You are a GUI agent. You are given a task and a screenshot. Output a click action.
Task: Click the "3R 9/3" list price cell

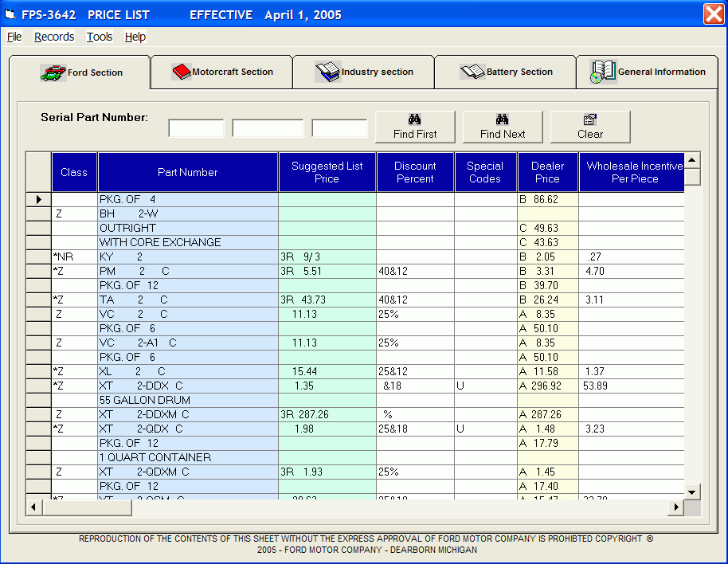pos(327,257)
